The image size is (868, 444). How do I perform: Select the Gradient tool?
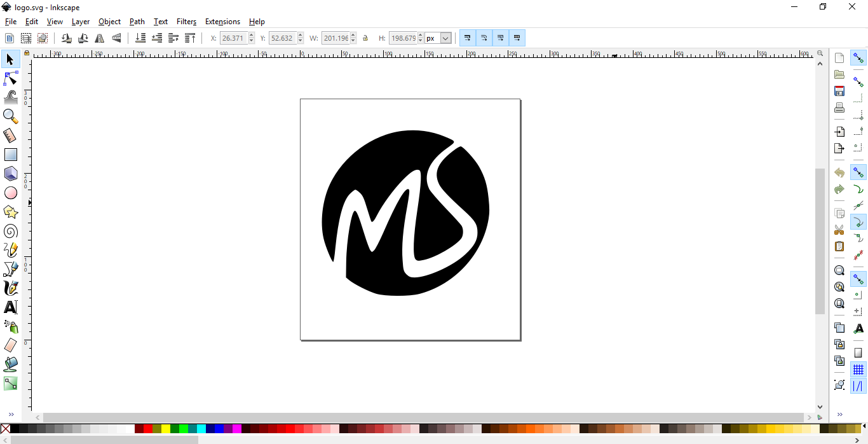tap(10, 384)
